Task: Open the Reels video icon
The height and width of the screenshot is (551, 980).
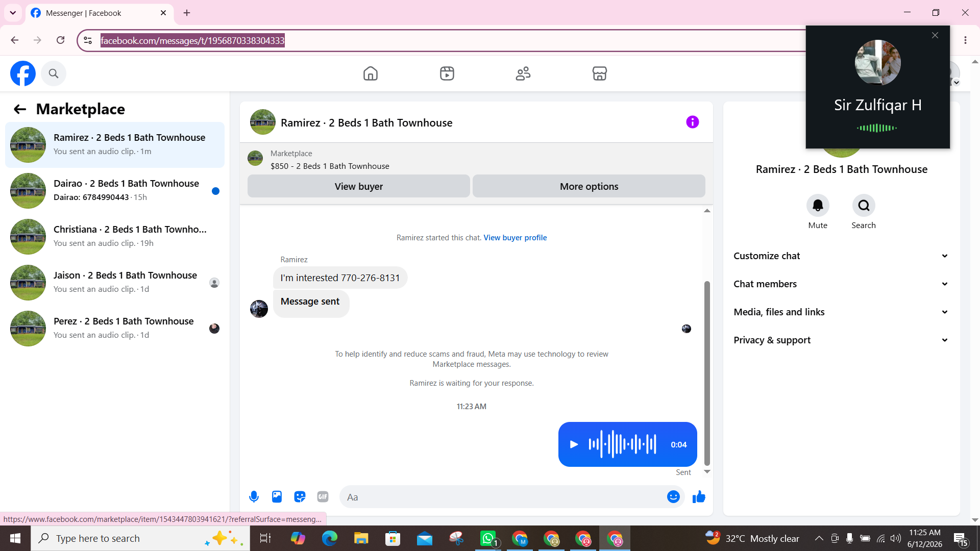Action: [447, 73]
